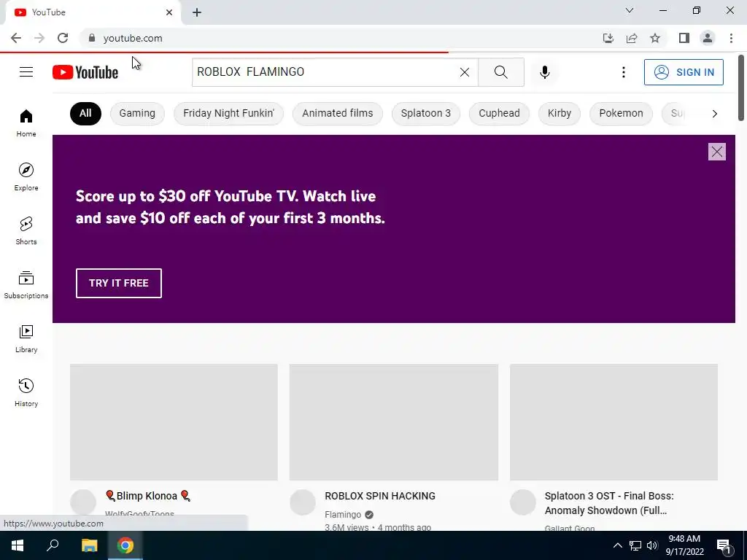747x560 pixels.
Task: Show more filter chips with the right arrow
Action: (x=714, y=113)
